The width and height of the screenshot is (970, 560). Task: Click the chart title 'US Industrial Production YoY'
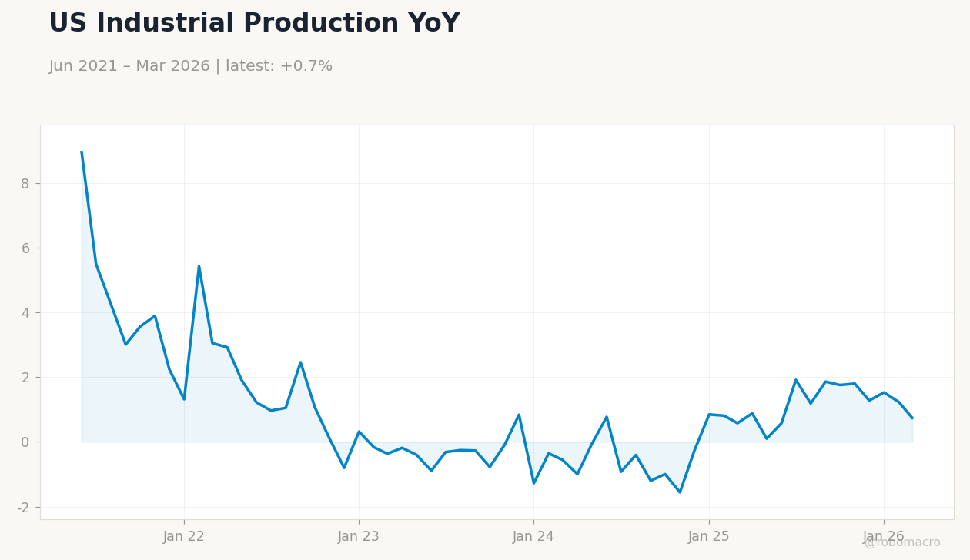click(254, 24)
